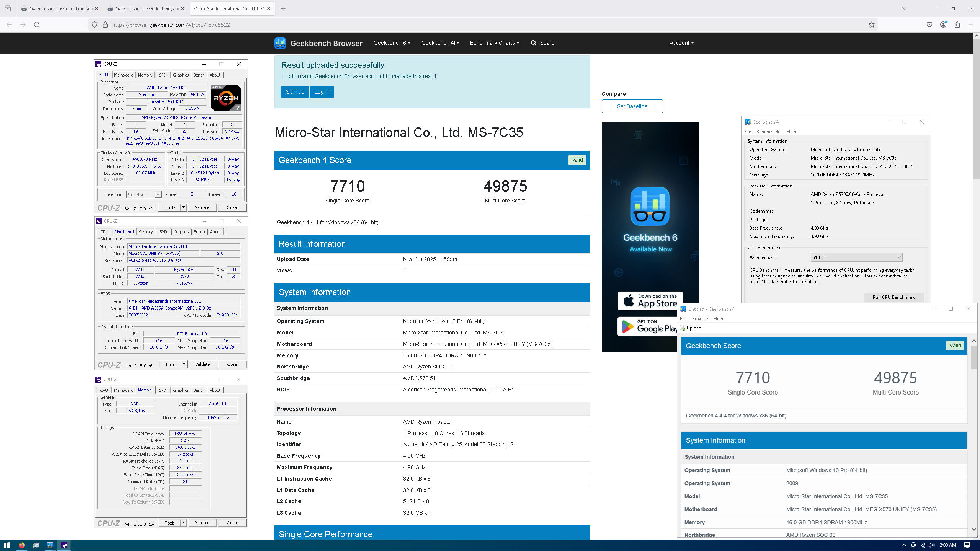Screen dimensions: 980x551
Task: Click Validate in the top CPU-Z window
Action: tap(202, 207)
